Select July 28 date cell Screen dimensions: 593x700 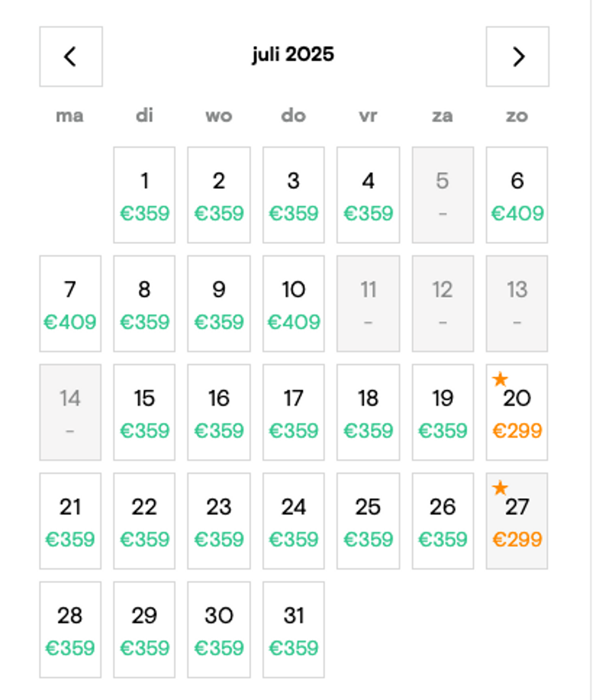70,629
